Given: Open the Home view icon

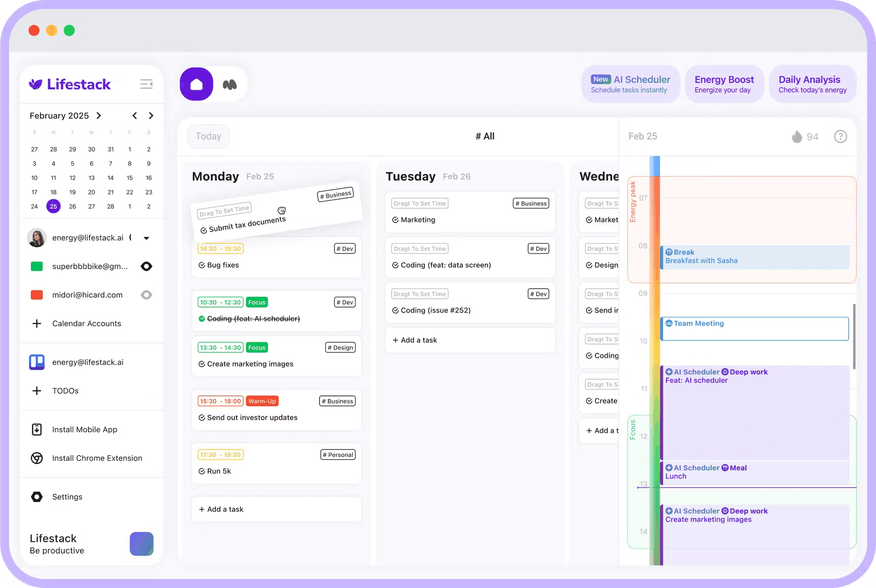Looking at the screenshot, I should (196, 84).
